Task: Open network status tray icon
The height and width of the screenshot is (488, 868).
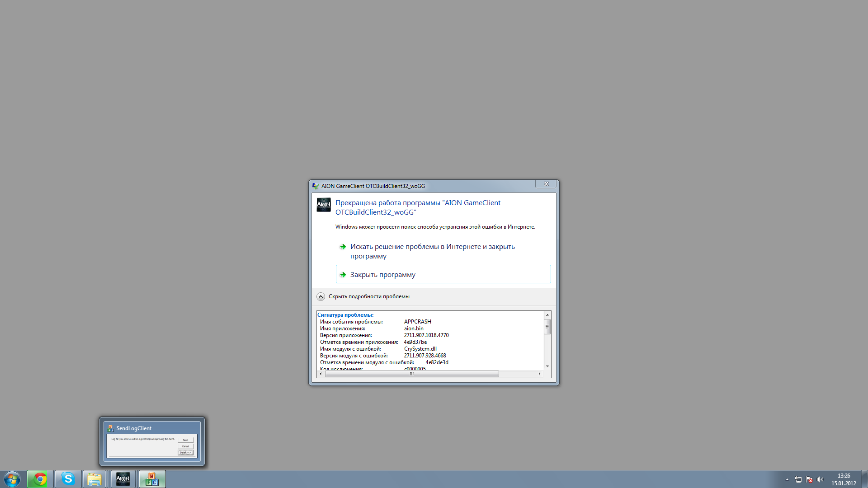Action: pos(798,479)
